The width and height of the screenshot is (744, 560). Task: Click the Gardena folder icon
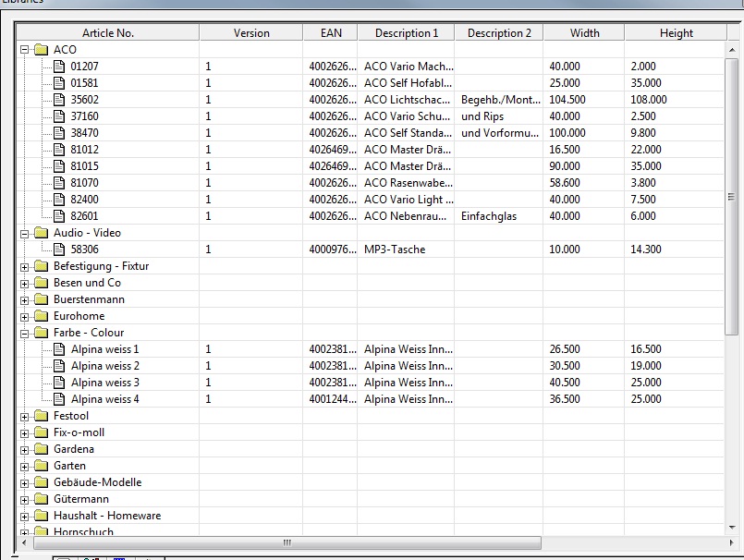(42, 449)
